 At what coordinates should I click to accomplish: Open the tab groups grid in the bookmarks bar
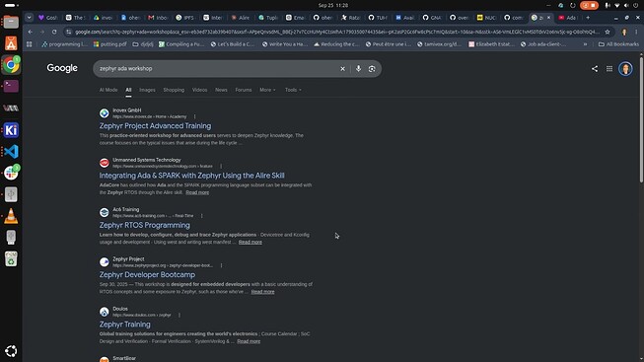30,44
